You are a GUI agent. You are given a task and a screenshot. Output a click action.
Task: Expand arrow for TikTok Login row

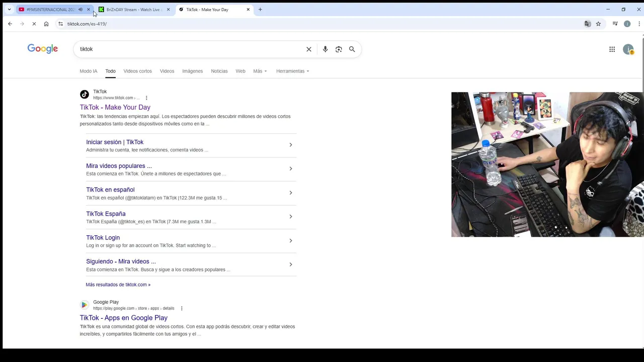coord(291,240)
